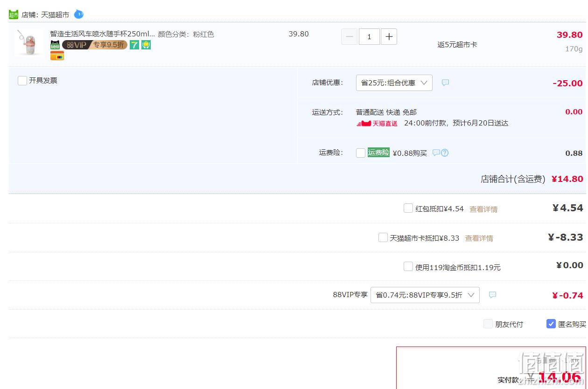Click delivery estimate 预计6月20日送达 text
The width and height of the screenshot is (588, 389).
click(x=481, y=123)
